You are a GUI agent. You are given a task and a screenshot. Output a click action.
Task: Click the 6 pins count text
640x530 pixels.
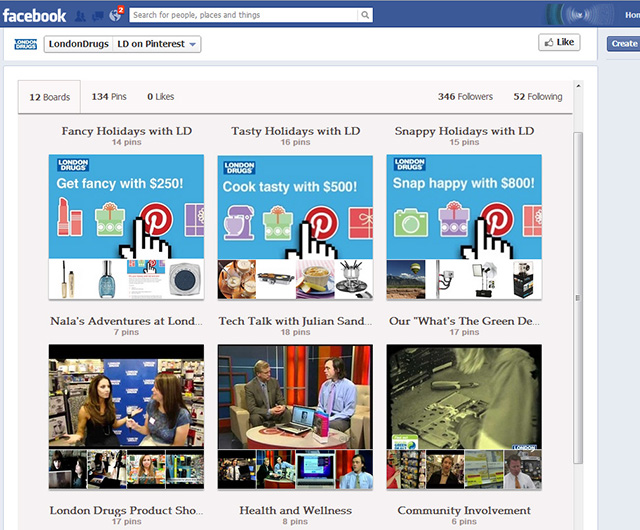(x=464, y=521)
